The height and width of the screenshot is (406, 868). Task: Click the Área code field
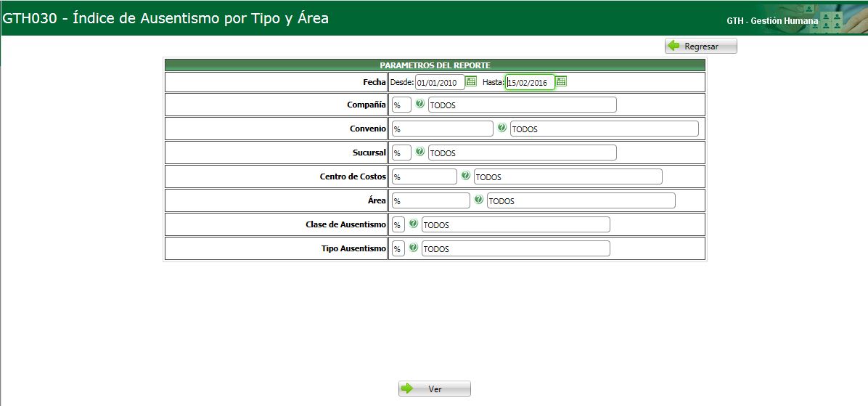click(430, 200)
